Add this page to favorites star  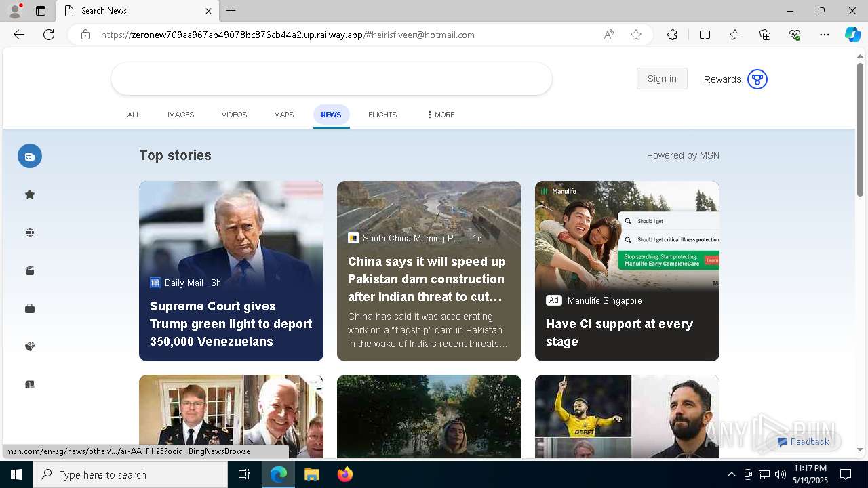pos(636,35)
